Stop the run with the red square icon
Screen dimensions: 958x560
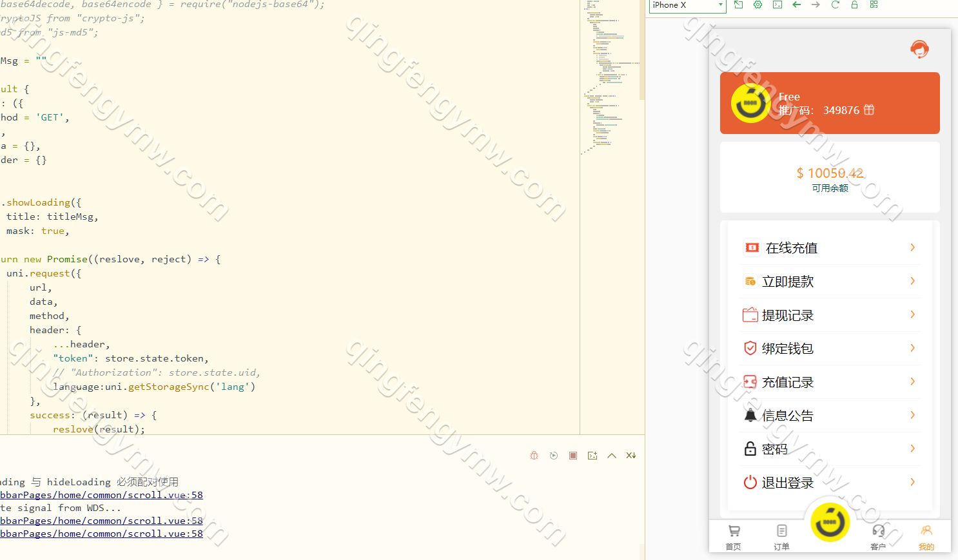click(573, 456)
